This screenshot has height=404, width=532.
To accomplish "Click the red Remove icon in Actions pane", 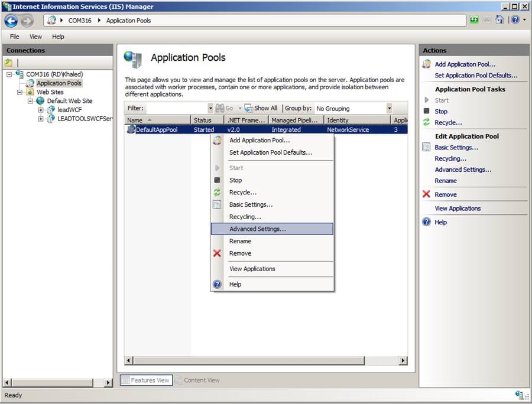I will pyautogui.click(x=426, y=194).
